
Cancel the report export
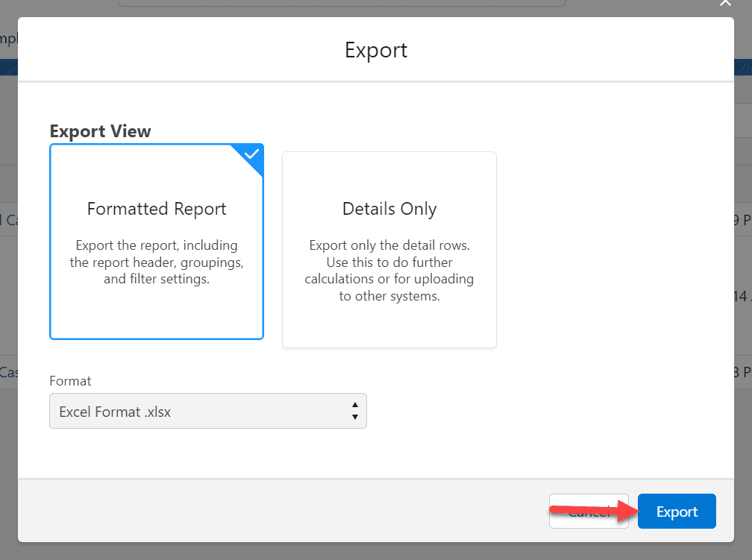588,512
